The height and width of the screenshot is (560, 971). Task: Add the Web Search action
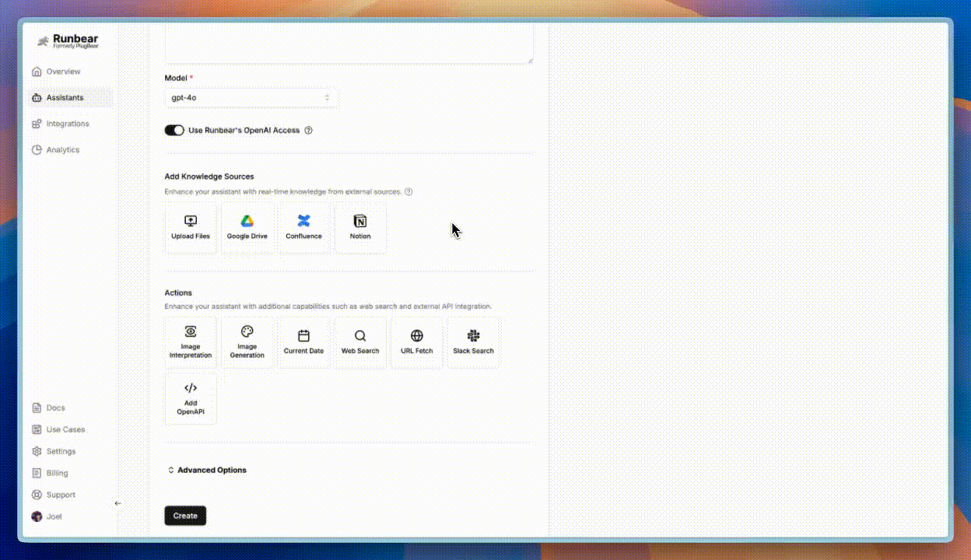360,342
